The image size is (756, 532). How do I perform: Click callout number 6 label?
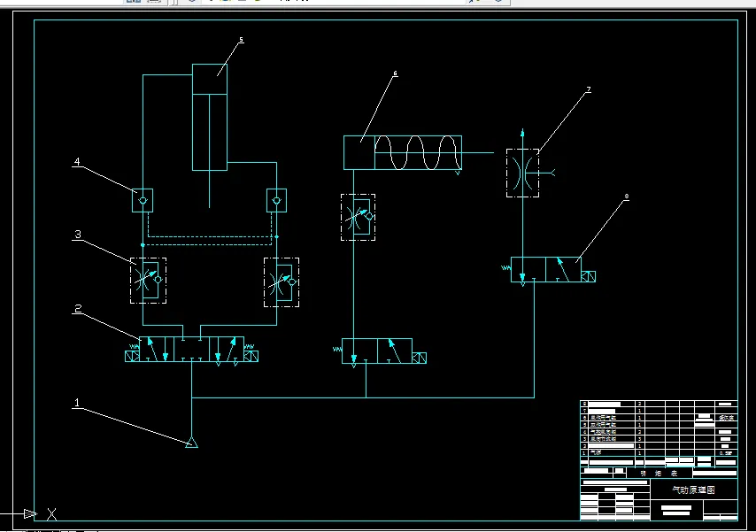tap(396, 73)
